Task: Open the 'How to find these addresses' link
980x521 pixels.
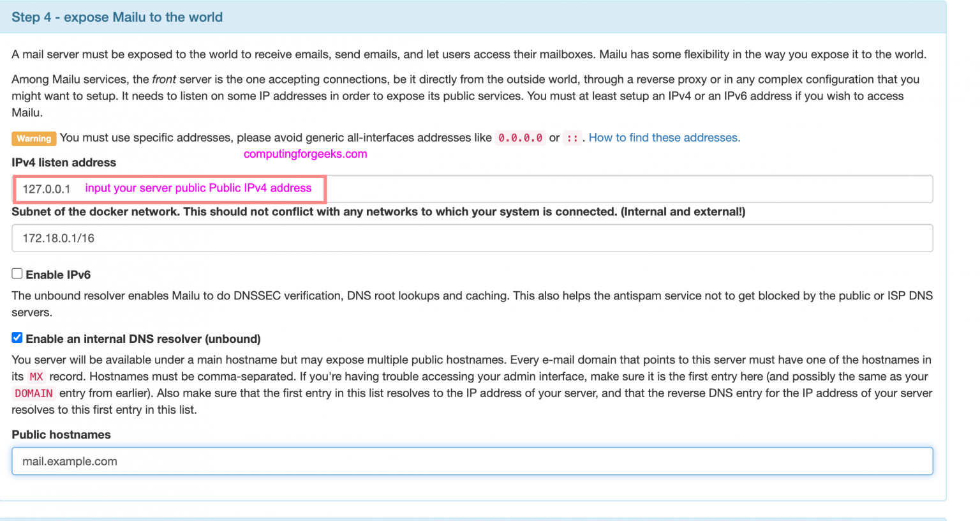Action: coord(664,137)
